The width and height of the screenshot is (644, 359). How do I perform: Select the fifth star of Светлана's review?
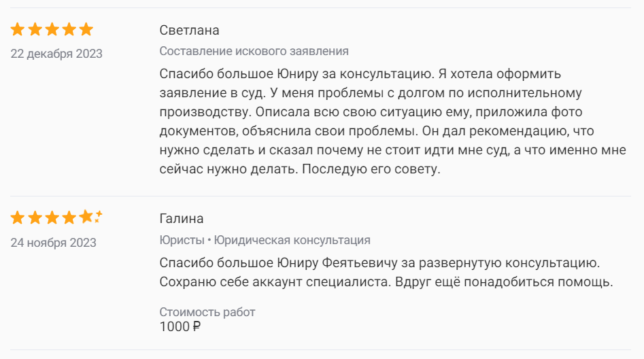point(86,30)
